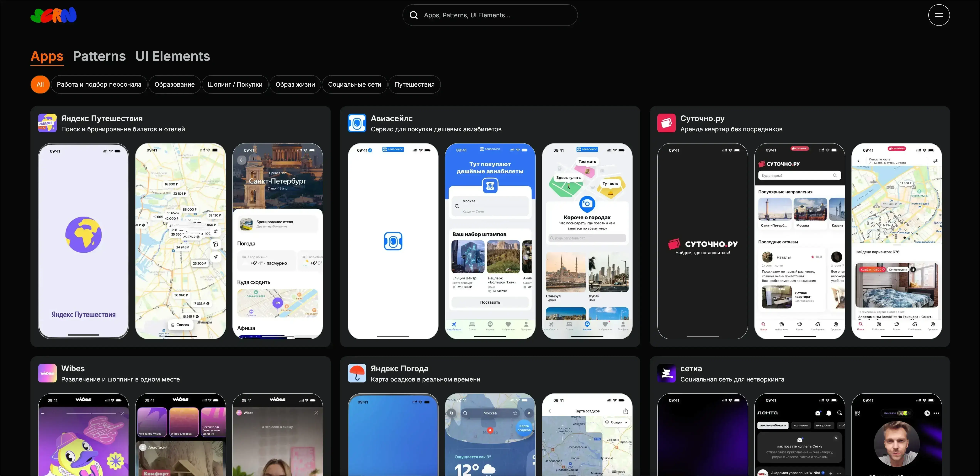Viewport: 980px width, 476px height.
Task: Switch to the UI Elements tab
Action: click(173, 56)
